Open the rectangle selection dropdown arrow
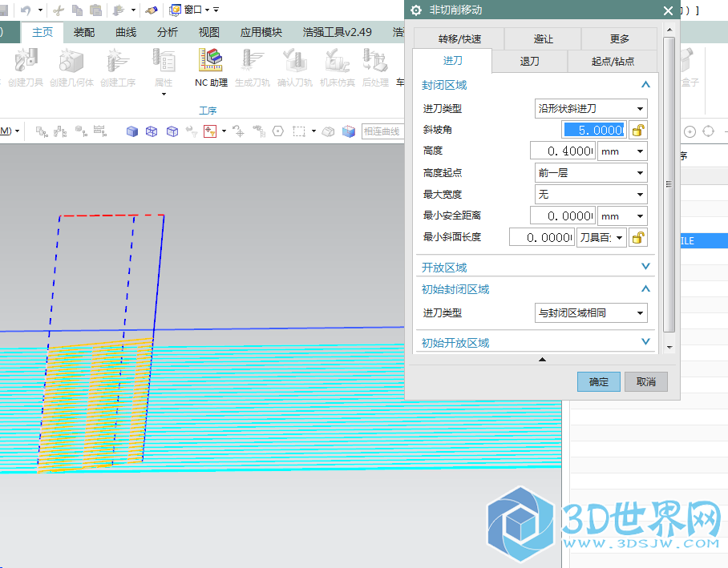 313,131
